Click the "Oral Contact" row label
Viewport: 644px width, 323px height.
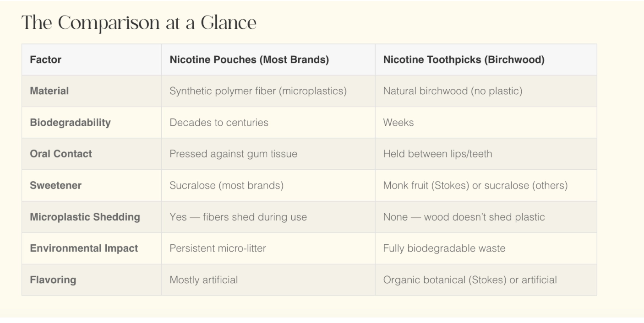pos(61,154)
